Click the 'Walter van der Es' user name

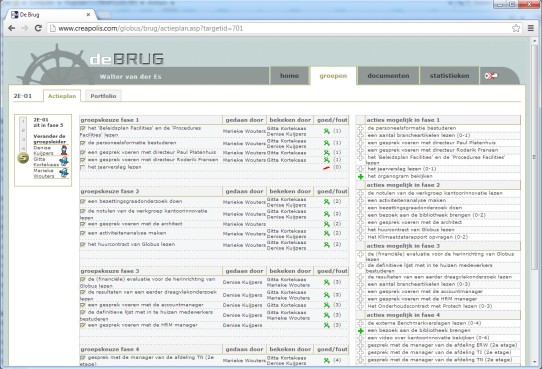coord(130,77)
